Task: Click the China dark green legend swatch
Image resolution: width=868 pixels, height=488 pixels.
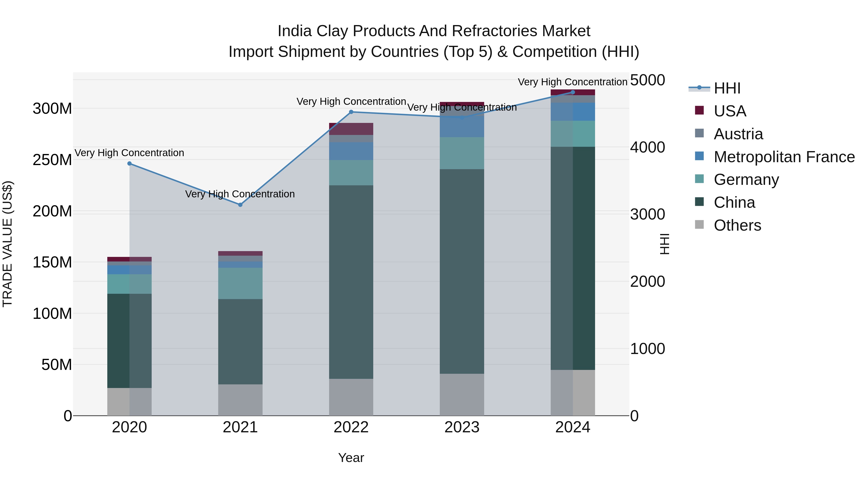Action: [699, 202]
